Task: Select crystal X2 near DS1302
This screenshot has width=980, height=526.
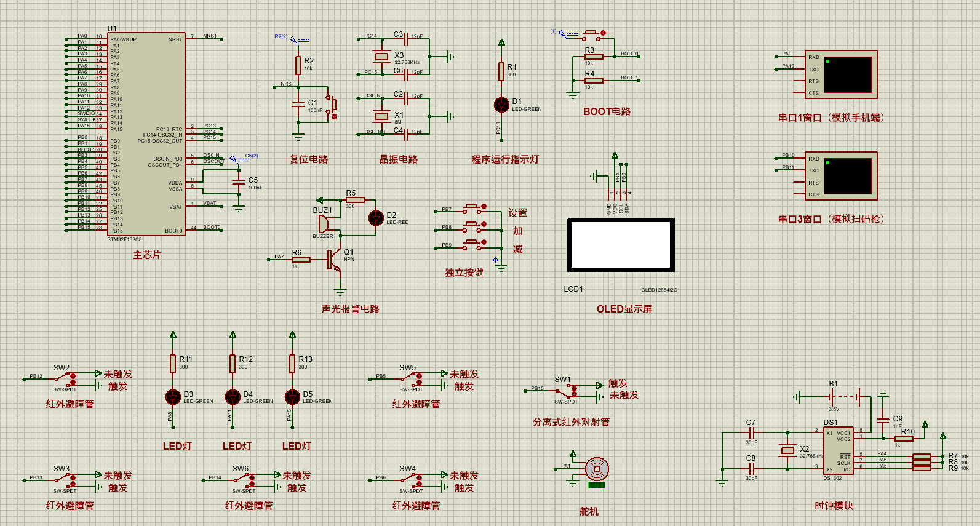Action: [787, 451]
